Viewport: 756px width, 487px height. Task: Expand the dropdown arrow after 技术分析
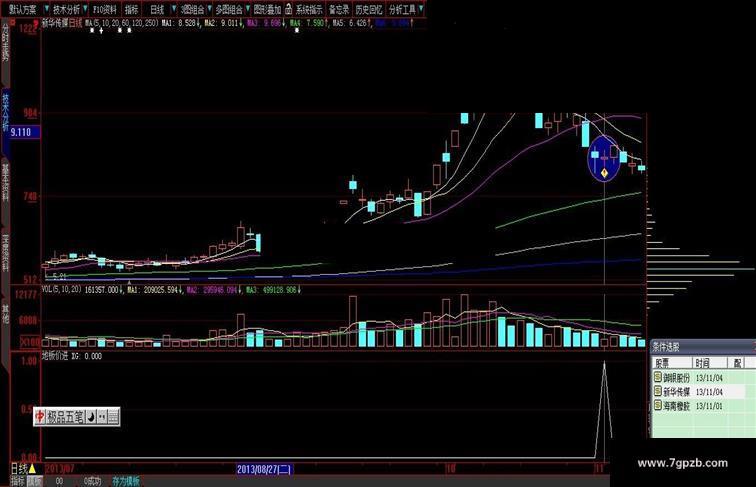85,9
